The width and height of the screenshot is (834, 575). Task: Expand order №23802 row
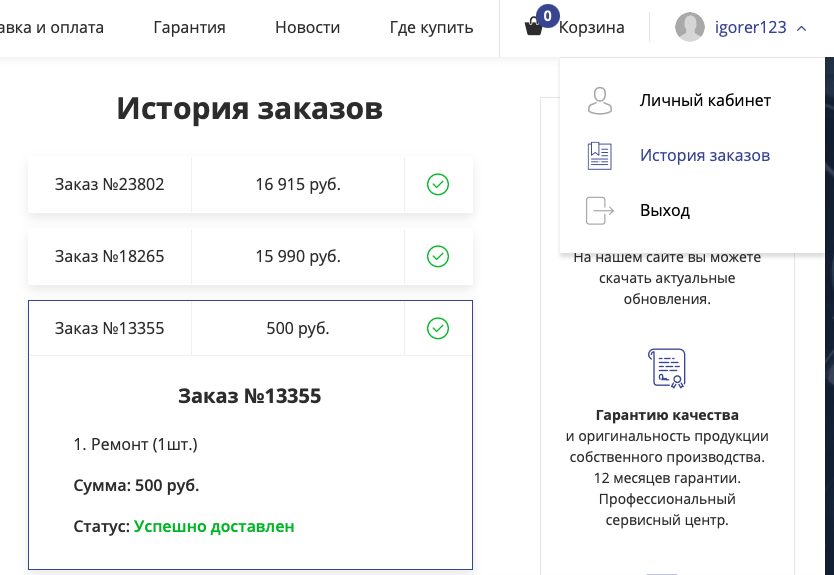coord(110,185)
